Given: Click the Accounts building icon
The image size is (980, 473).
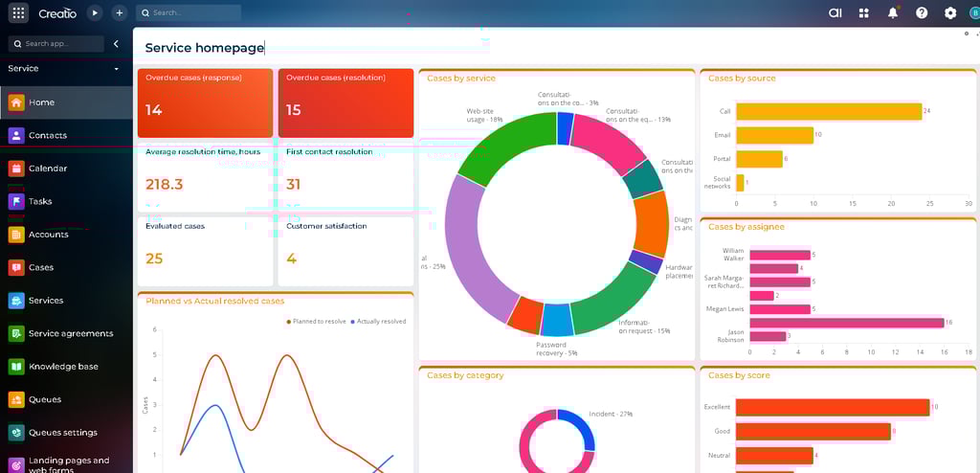Looking at the screenshot, I should pos(16,235).
